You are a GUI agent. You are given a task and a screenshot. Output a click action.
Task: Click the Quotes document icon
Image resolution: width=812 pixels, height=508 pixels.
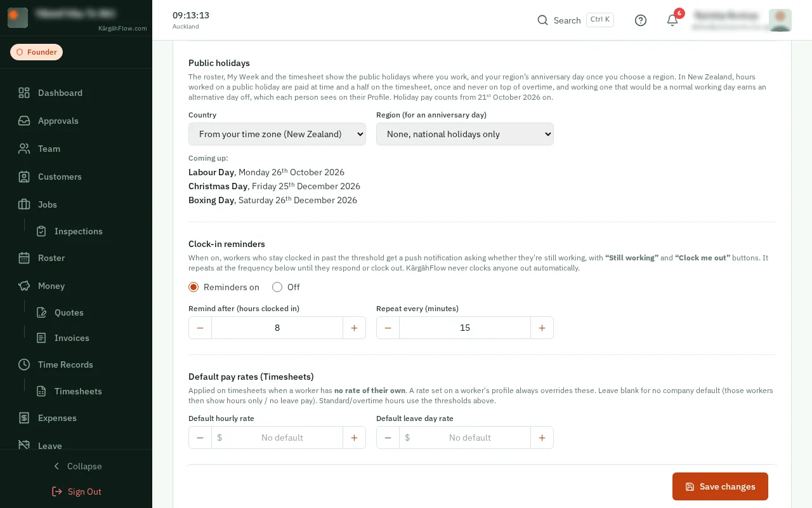[41, 312]
